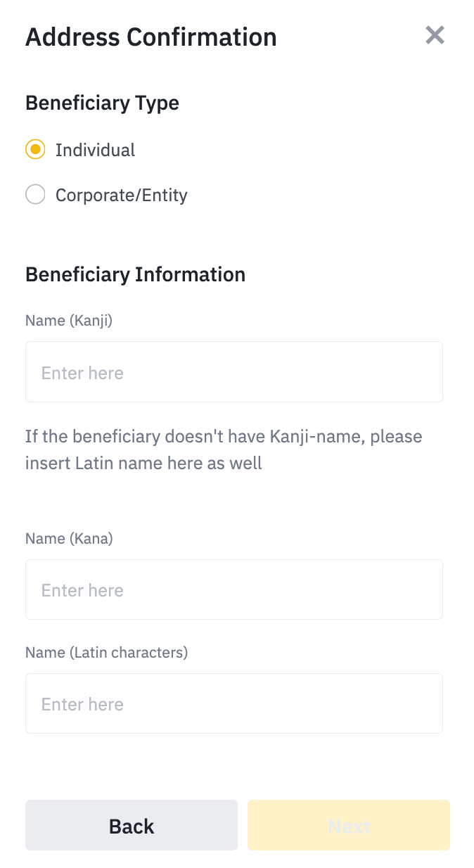Click the Name (Latin characters) label
The width and height of the screenshot is (474, 868).
(x=106, y=653)
